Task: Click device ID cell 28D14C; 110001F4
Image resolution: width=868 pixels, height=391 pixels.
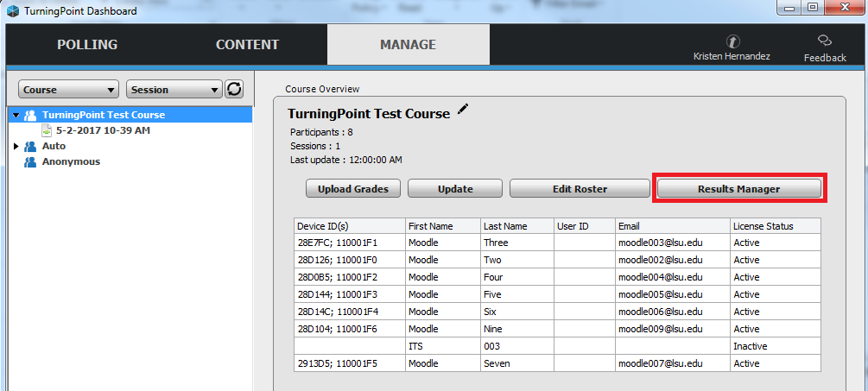Action: pos(350,312)
